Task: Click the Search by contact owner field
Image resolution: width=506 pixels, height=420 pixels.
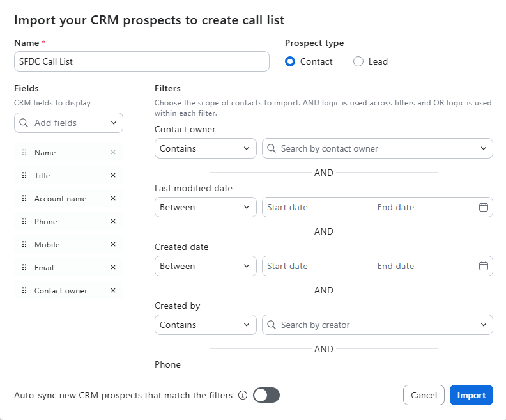Action: [378, 148]
